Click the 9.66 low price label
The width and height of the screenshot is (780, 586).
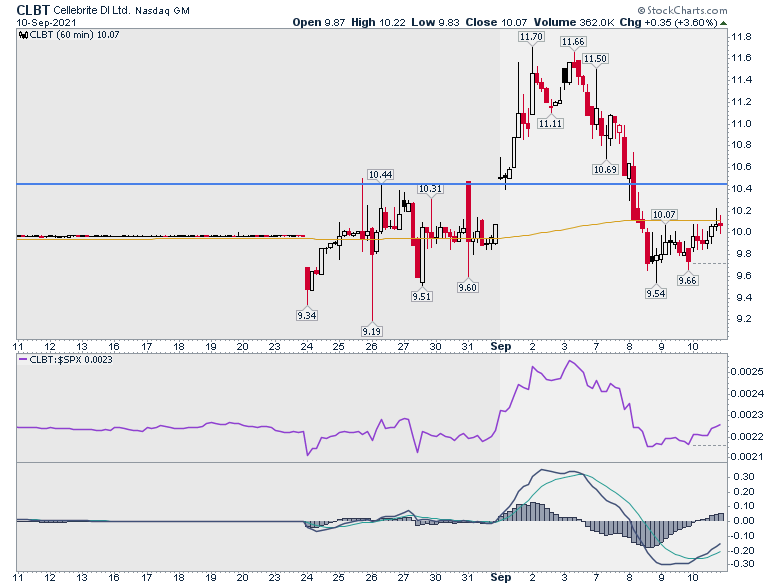[687, 281]
